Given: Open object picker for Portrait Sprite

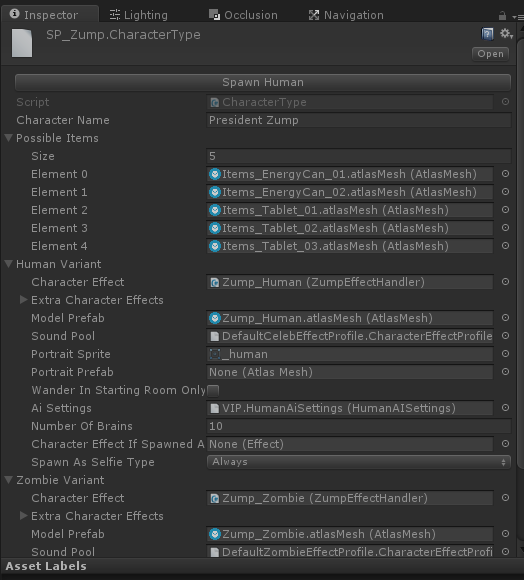Looking at the screenshot, I should [x=506, y=354].
